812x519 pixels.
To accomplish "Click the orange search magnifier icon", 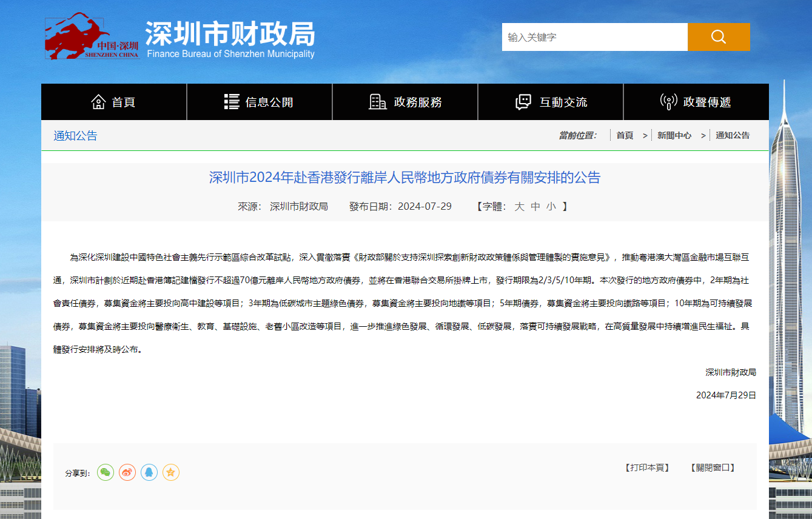I will click(x=719, y=36).
